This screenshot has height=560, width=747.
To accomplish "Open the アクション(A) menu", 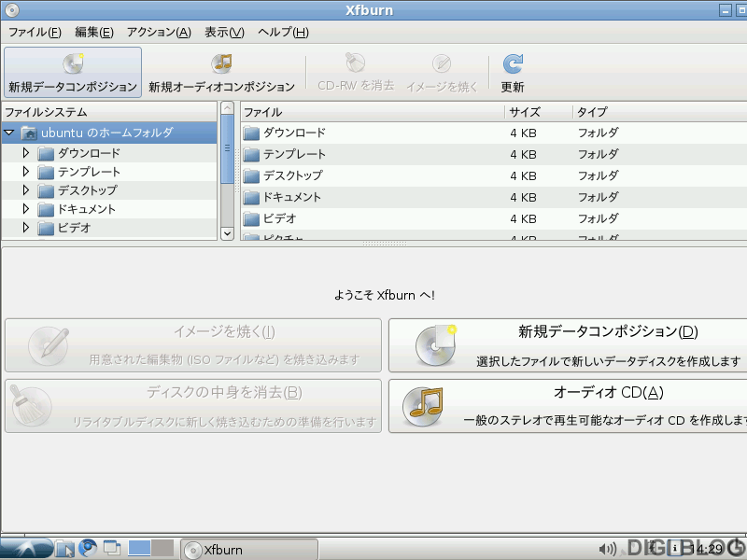I will 159,33.
